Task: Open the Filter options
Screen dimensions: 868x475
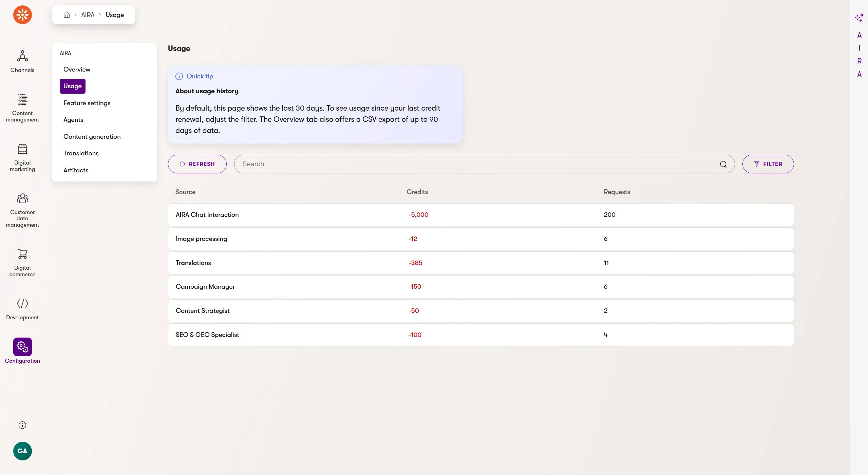Action: click(x=768, y=164)
